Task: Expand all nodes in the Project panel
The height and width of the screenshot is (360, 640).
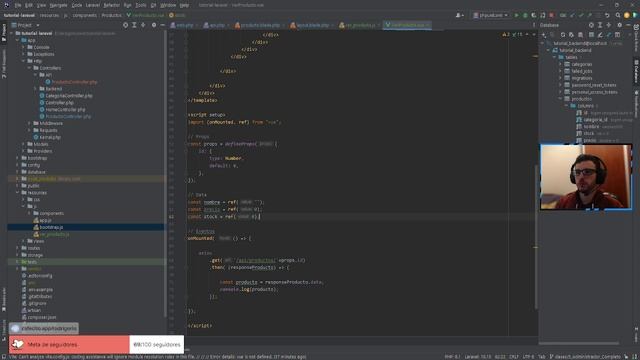Action: tap(134, 25)
